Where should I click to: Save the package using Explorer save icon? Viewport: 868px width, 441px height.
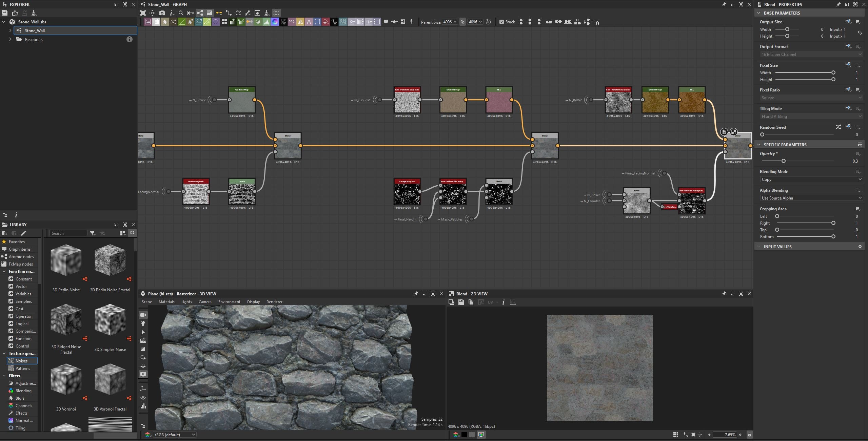tap(4, 13)
